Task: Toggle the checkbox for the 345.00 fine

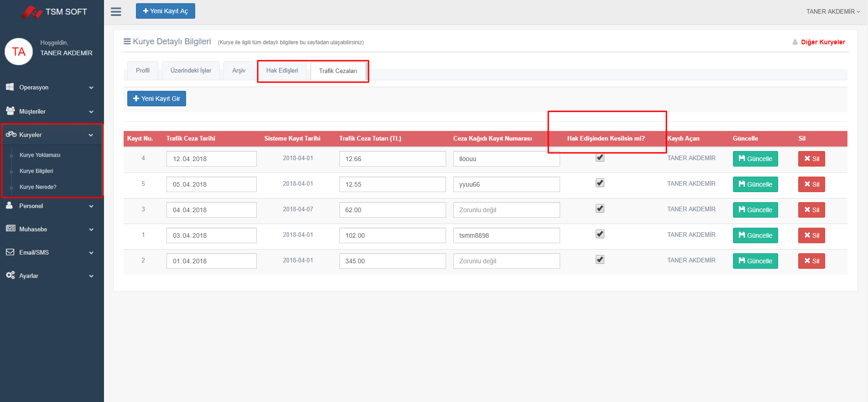Action: pos(600,260)
